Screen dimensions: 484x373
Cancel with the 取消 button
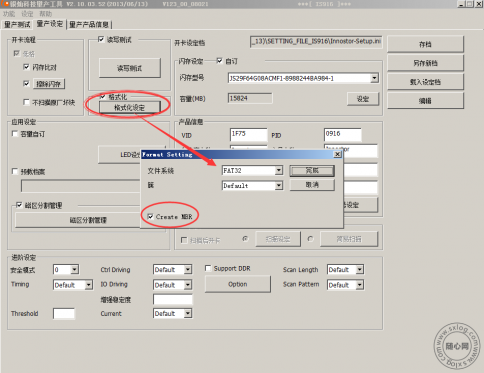tap(312, 185)
